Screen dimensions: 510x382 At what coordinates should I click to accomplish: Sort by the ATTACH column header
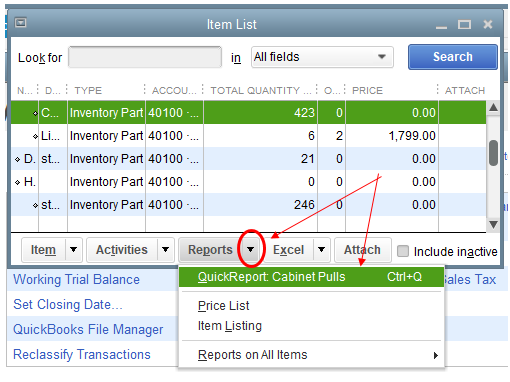[465, 90]
